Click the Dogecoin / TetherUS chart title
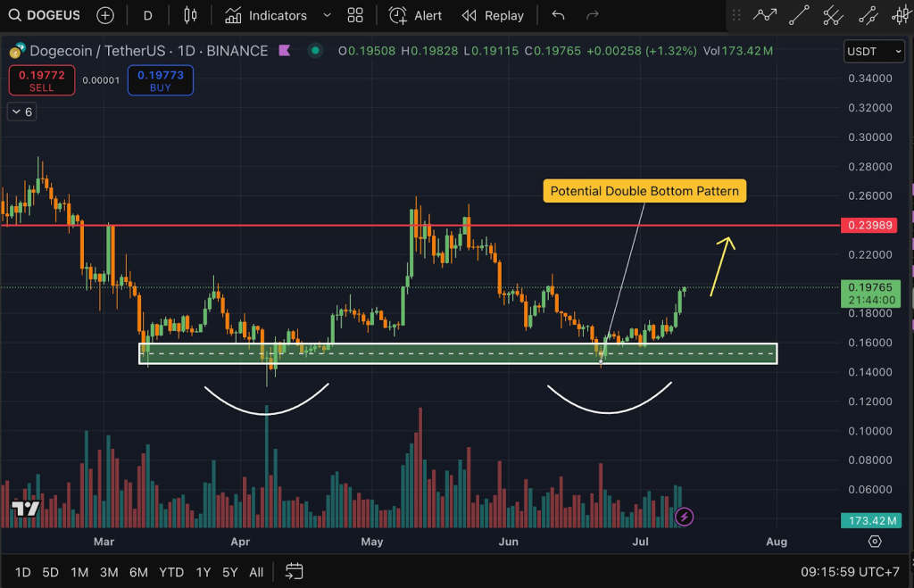This screenshot has height=588, width=914. pyautogui.click(x=148, y=51)
